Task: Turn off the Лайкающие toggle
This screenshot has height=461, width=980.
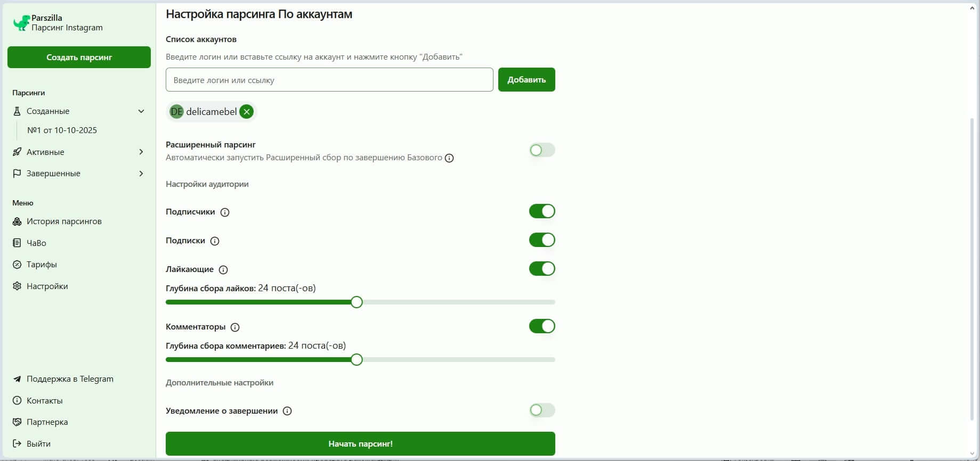Action: pyautogui.click(x=542, y=269)
